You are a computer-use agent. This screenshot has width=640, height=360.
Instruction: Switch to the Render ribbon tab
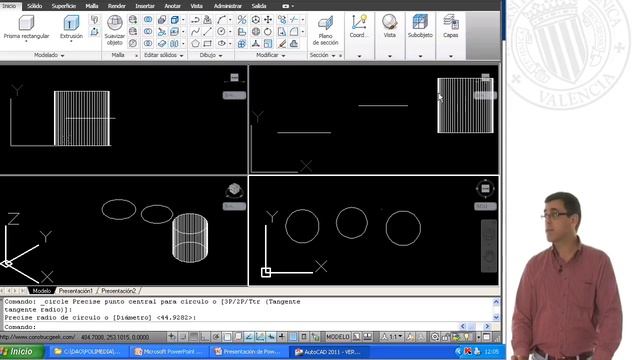pos(117,6)
